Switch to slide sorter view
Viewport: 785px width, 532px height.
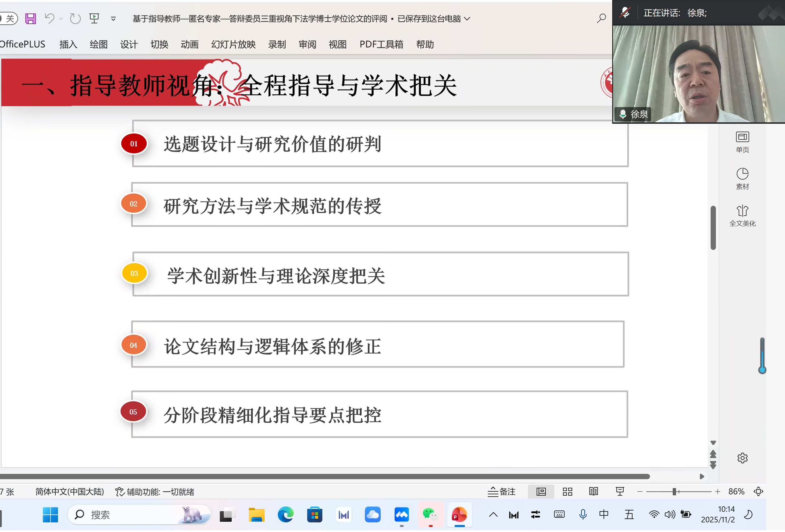567,492
